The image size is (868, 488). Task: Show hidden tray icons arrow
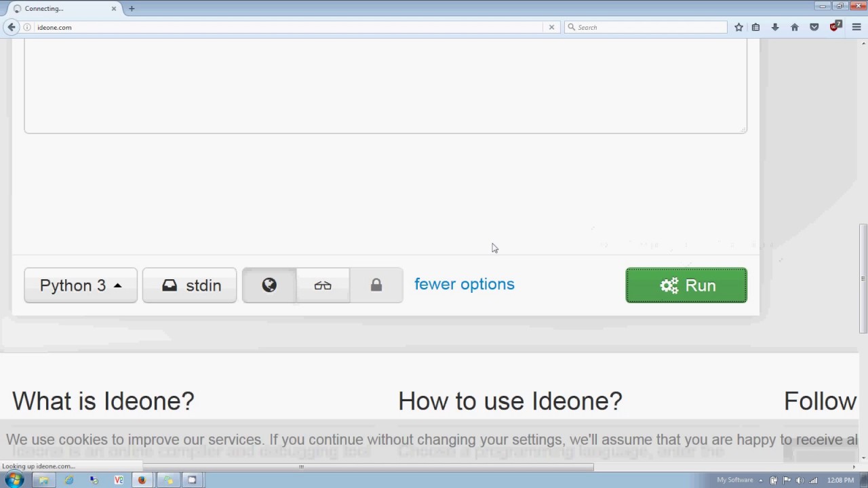tap(761, 481)
